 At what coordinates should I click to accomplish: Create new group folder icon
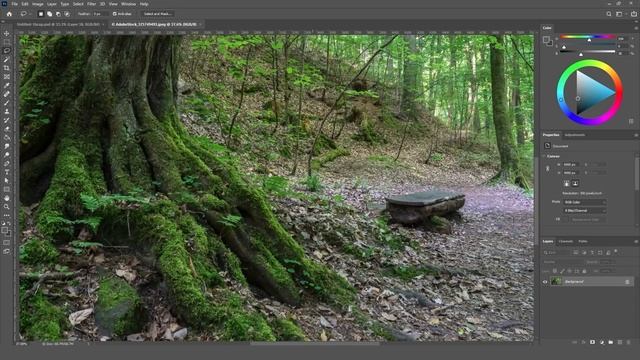pyautogui.click(x=611, y=342)
